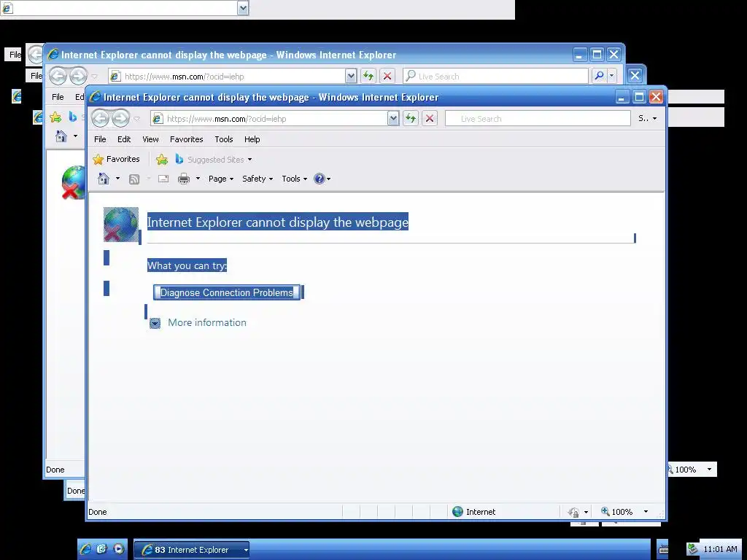Click the Internet Explorer cannot display heading text

278,222
